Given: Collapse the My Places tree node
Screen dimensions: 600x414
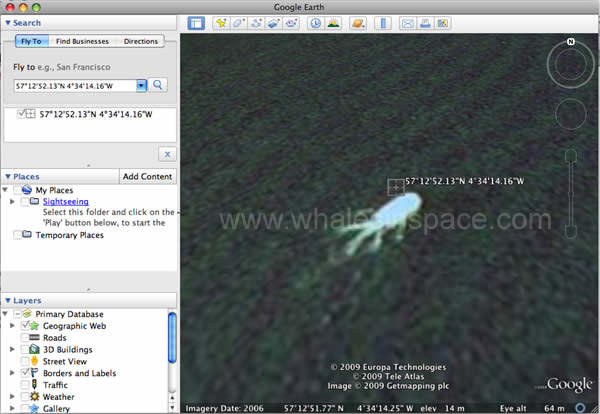Looking at the screenshot, I should [x=5, y=190].
